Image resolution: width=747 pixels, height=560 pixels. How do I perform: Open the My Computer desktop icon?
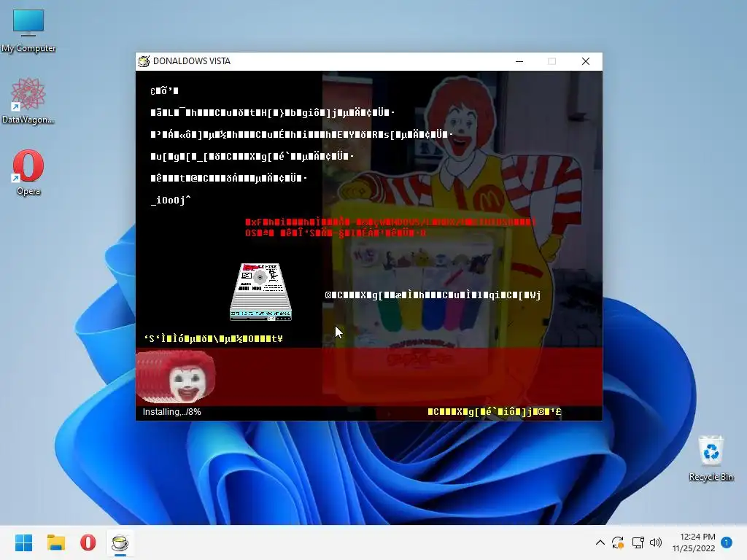click(28, 29)
